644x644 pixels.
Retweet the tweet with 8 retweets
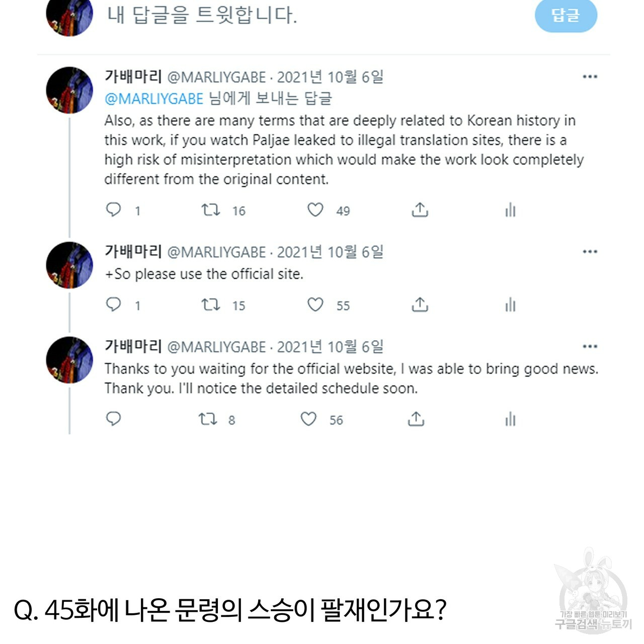click(207, 419)
